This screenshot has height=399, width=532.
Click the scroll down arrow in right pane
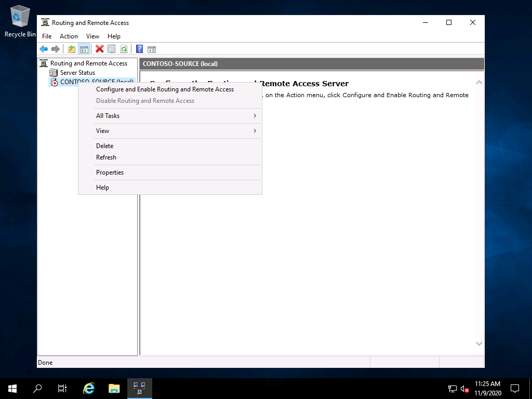[479, 343]
